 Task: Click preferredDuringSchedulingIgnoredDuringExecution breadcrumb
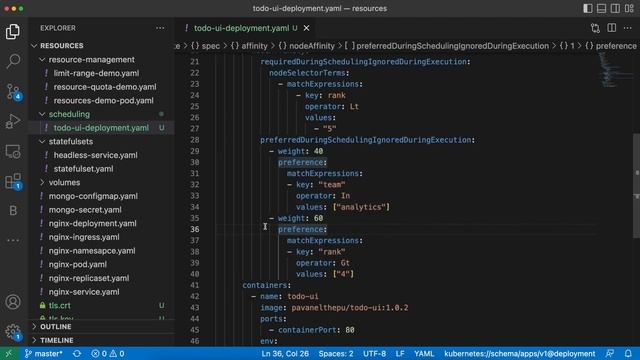447,46
